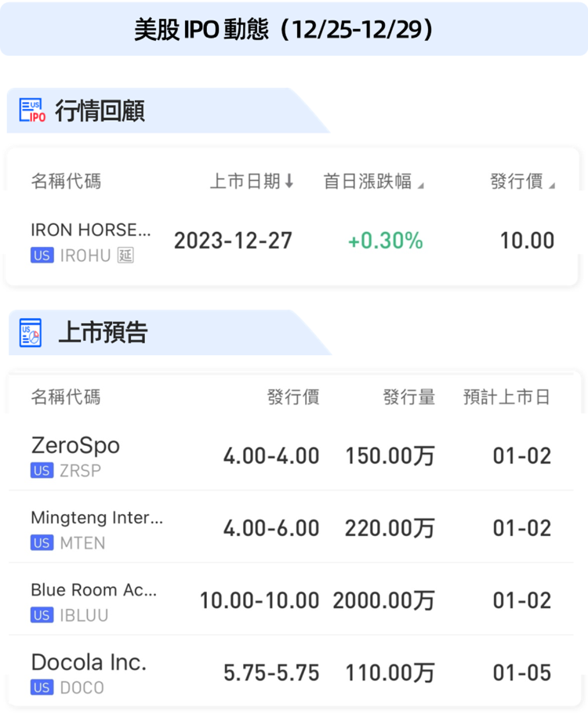Click the US badge next to MTEN

click(42, 542)
